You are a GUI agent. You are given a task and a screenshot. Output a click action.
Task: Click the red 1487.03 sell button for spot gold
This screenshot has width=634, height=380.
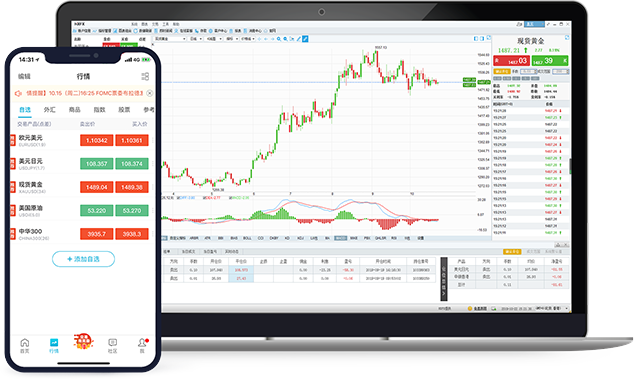[x=511, y=61]
